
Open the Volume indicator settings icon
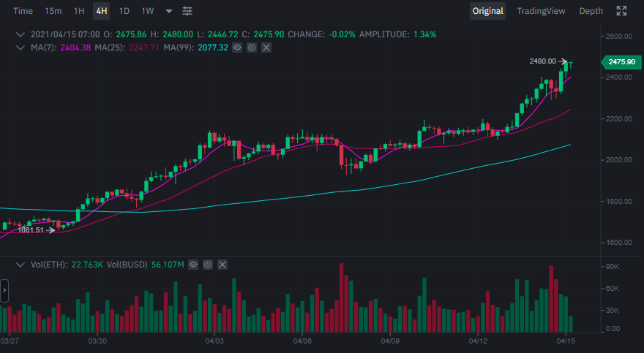click(x=208, y=264)
